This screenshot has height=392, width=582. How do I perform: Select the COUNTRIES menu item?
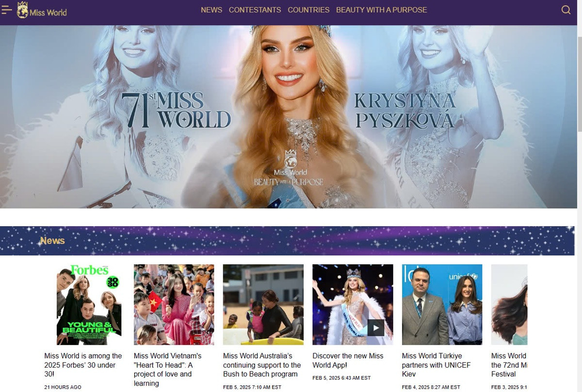point(308,10)
